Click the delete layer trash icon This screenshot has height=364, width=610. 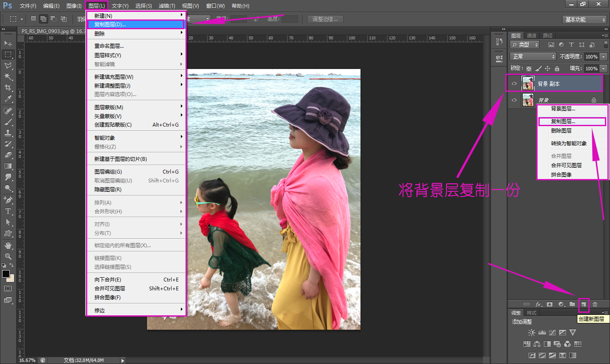pyautogui.click(x=595, y=304)
